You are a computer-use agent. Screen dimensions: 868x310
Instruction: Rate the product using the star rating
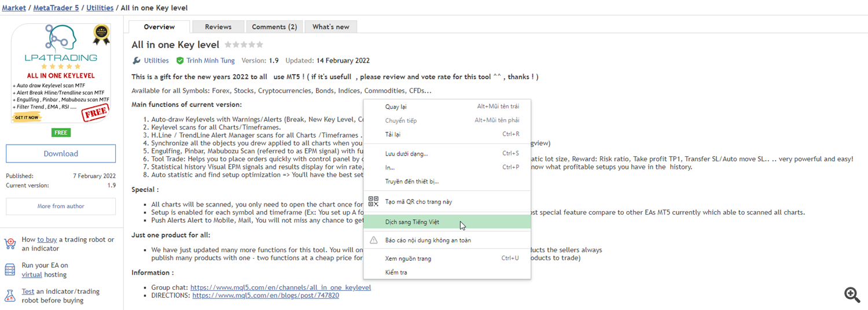click(x=244, y=45)
